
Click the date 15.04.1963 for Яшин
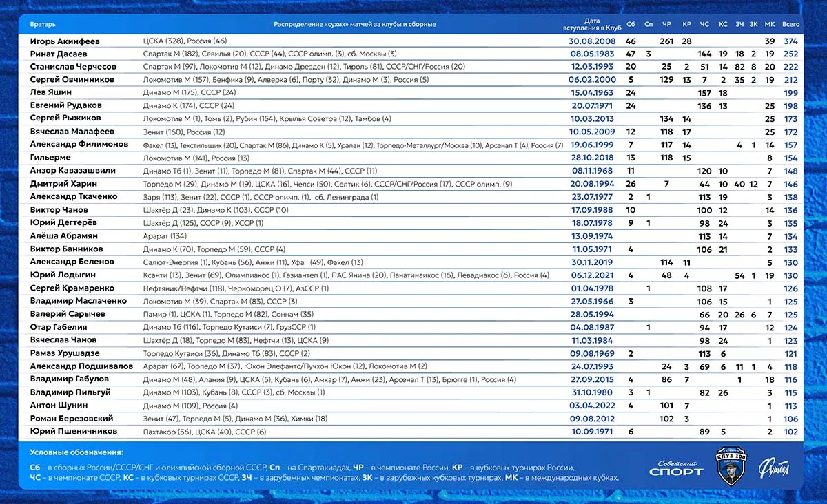click(x=593, y=93)
